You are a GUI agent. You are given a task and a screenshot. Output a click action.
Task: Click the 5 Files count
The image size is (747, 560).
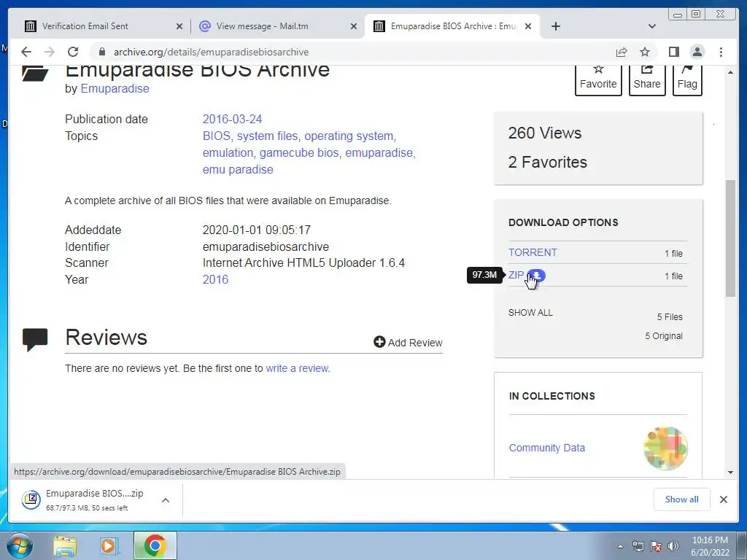[x=670, y=317]
